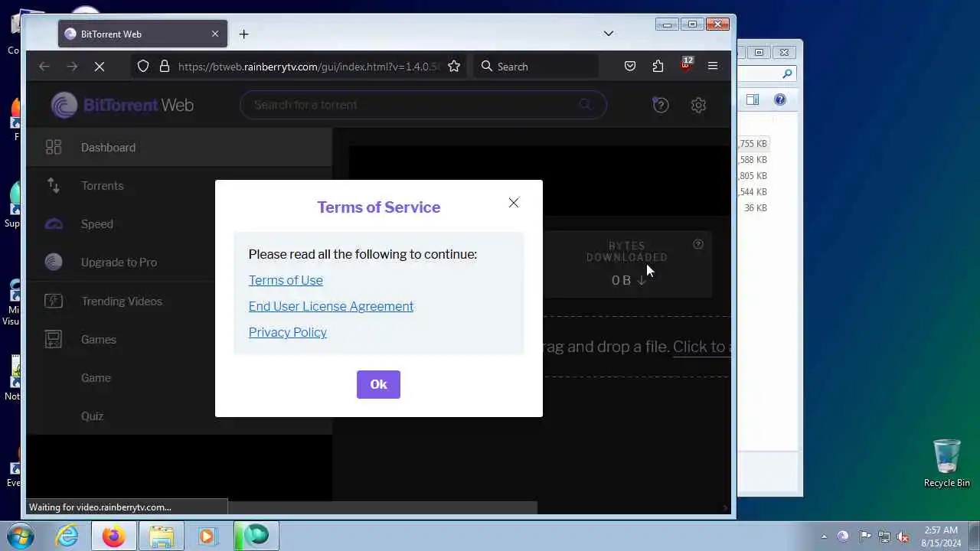Click the BitTorrent Web logo
This screenshot has width=980, height=551.
[122, 105]
